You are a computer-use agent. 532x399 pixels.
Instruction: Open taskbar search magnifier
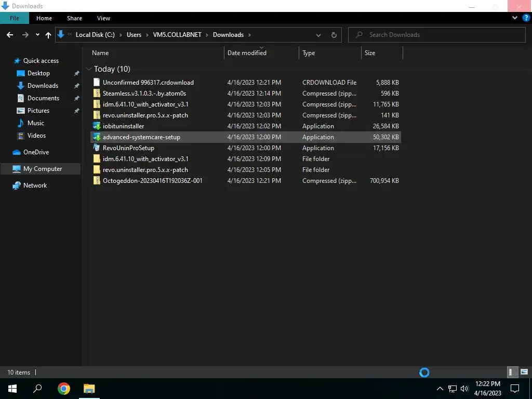tap(37, 389)
